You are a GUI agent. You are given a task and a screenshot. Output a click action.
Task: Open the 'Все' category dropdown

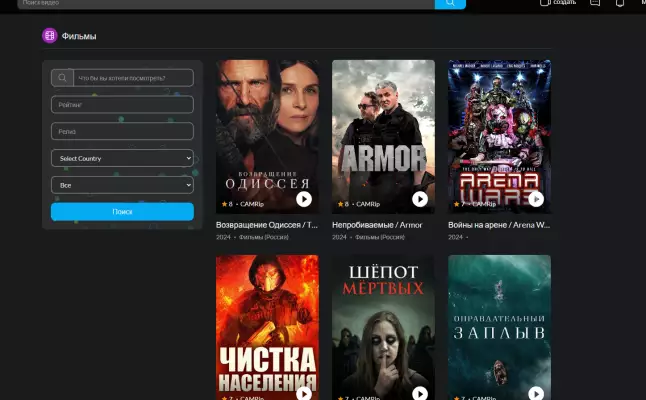click(122, 185)
